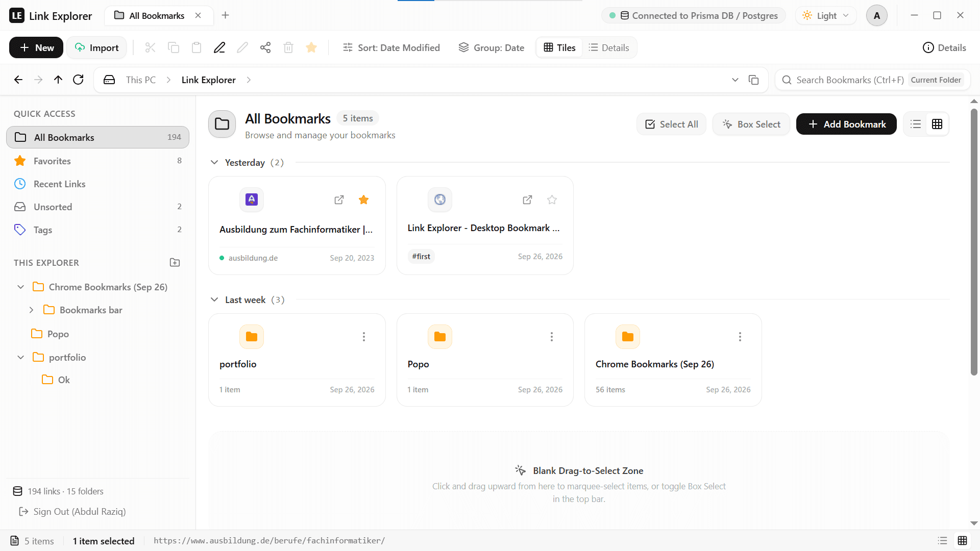Expand the Bookmarks bar tree folder
Screen dimensions: 980x551
31,310
